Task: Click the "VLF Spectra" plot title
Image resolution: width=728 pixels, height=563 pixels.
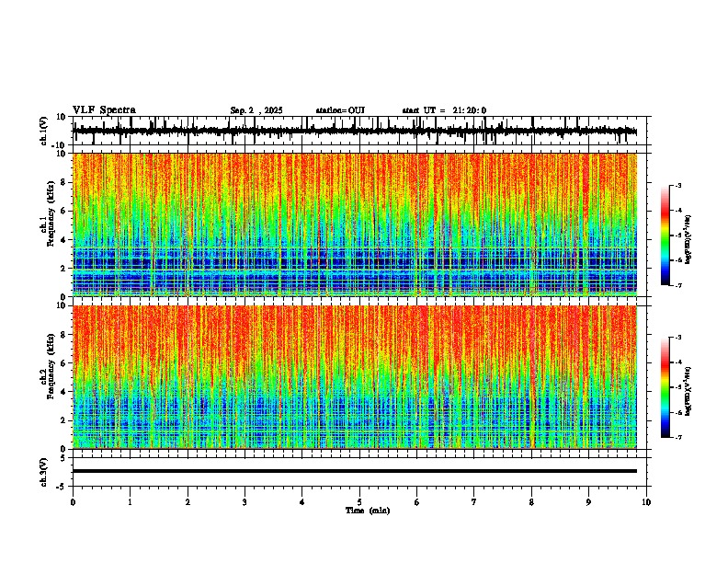Action: pyautogui.click(x=104, y=110)
